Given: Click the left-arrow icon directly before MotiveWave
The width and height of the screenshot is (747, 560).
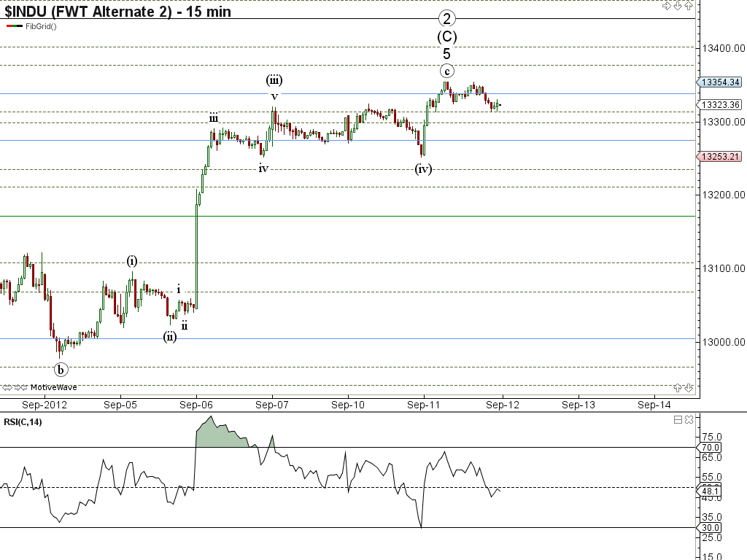Looking at the screenshot, I should pos(25,387).
